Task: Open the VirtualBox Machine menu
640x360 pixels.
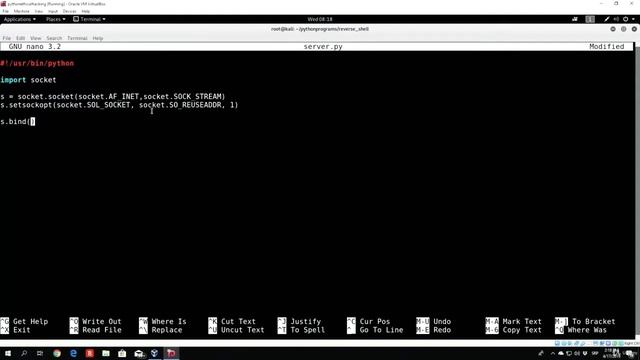Action: [21, 11]
